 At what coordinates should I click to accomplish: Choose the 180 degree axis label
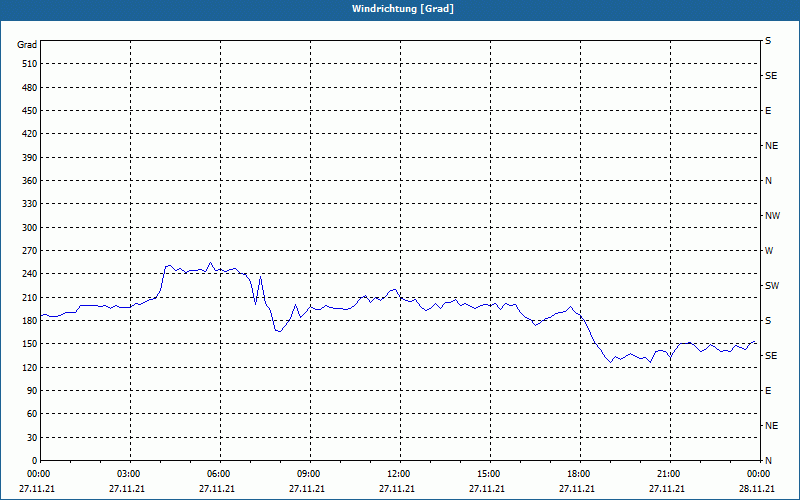(x=29, y=321)
